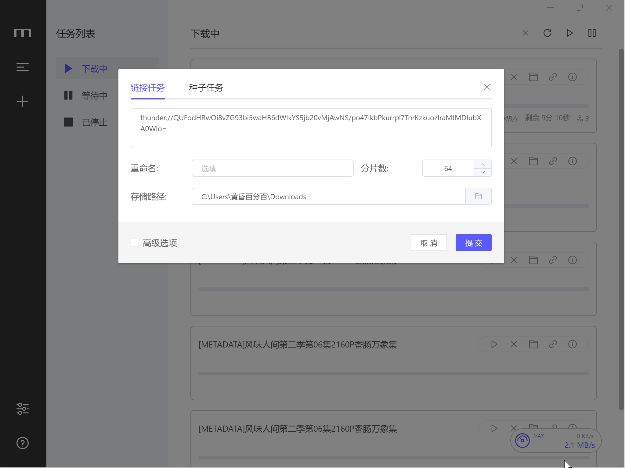This screenshot has height=468, width=625.
Task: Toggle the 高级选项 checkbox
Action: [134, 242]
